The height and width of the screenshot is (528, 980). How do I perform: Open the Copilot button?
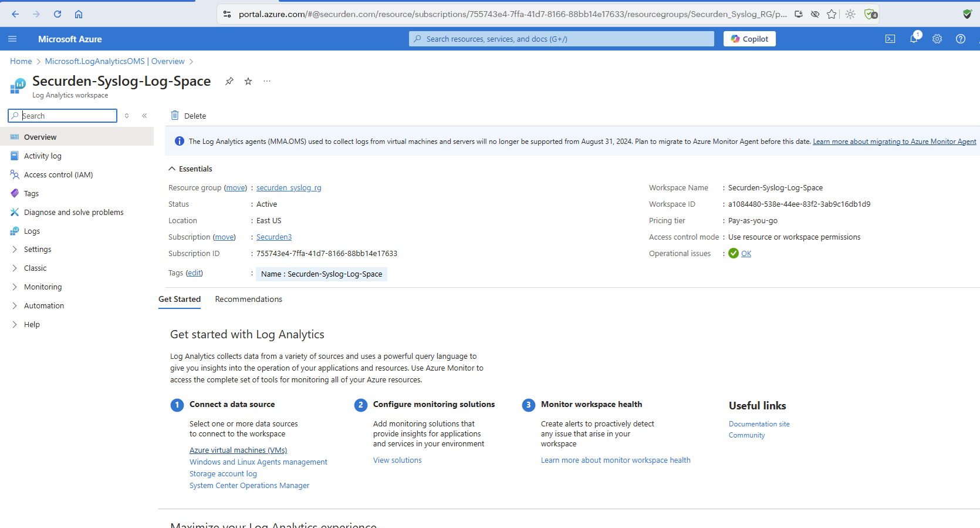click(x=749, y=39)
